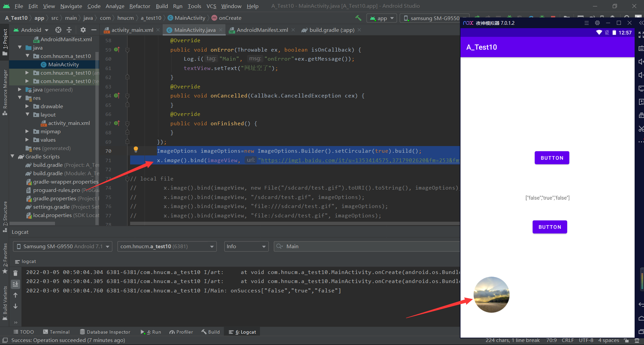This screenshot has height=345, width=644.
Task: Open the Logcat device selector dropdown
Action: click(63, 247)
